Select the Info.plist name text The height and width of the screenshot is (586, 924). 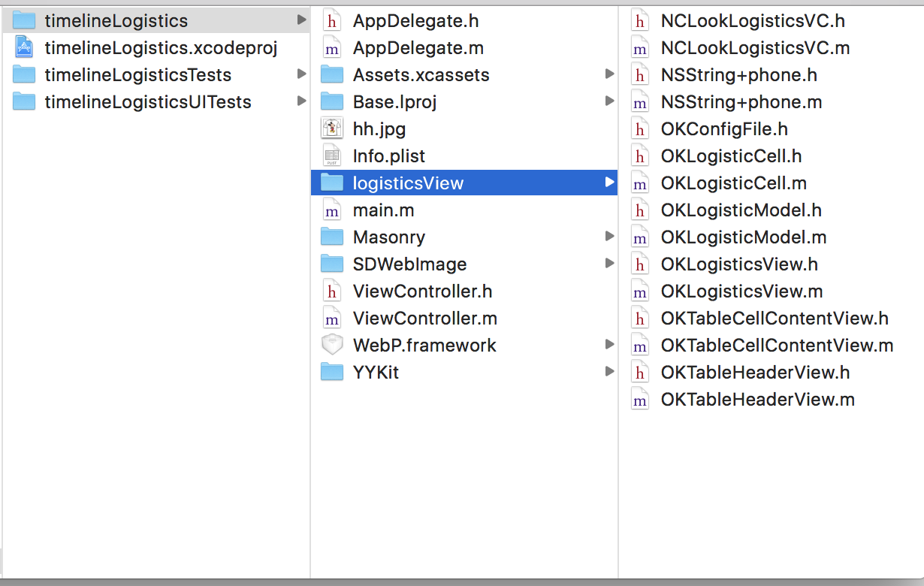point(389,156)
